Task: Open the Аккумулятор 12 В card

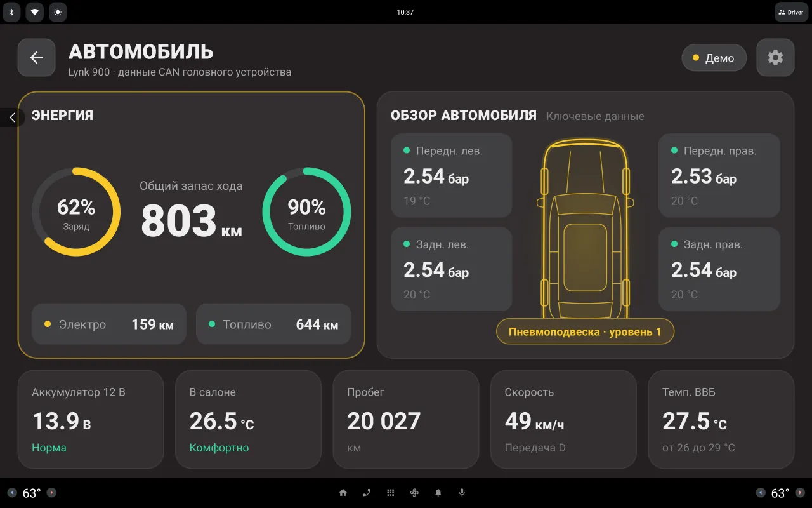Action: 91,419
